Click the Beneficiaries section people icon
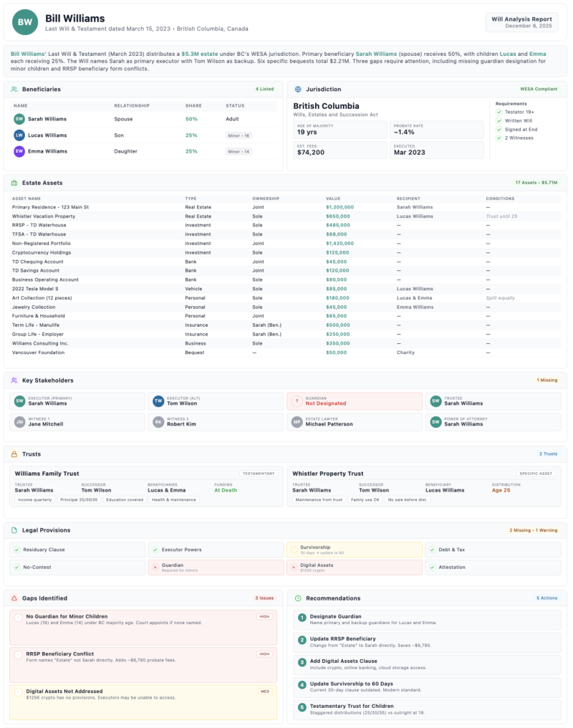 tap(14, 90)
